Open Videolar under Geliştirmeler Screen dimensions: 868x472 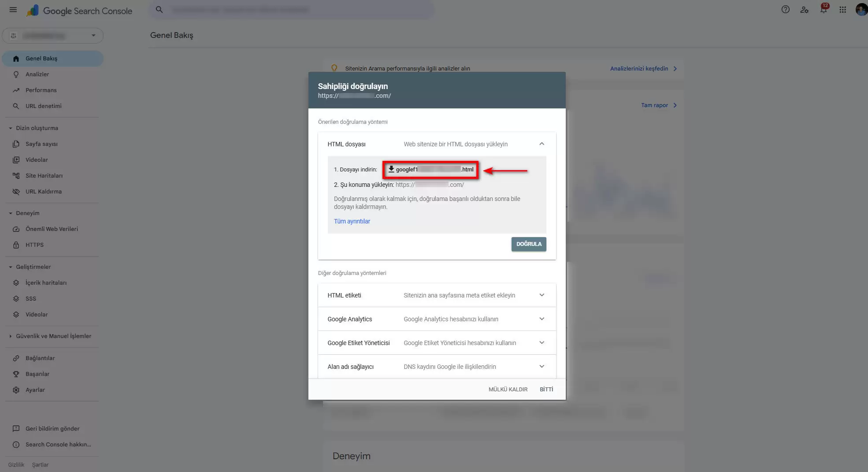(53, 315)
